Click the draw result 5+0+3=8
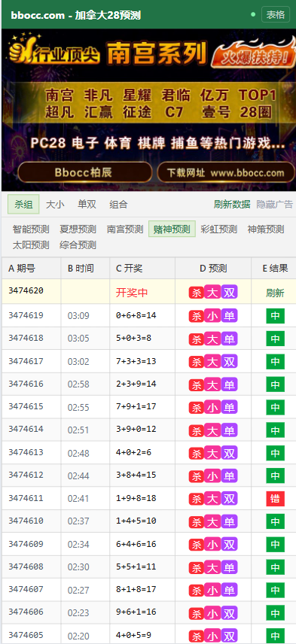296x644 pixels. point(133,338)
